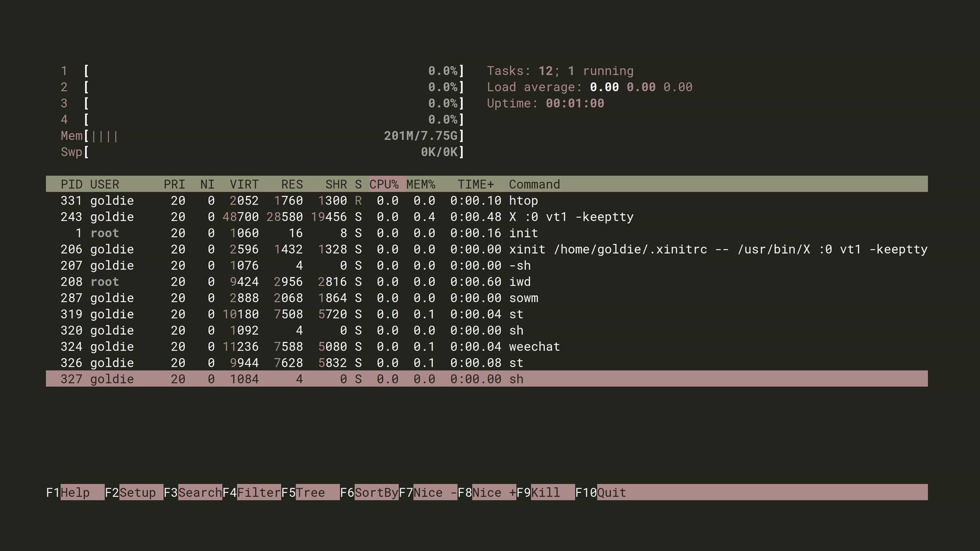Click the Mem usage bar
The image size is (980, 551).
262,136
